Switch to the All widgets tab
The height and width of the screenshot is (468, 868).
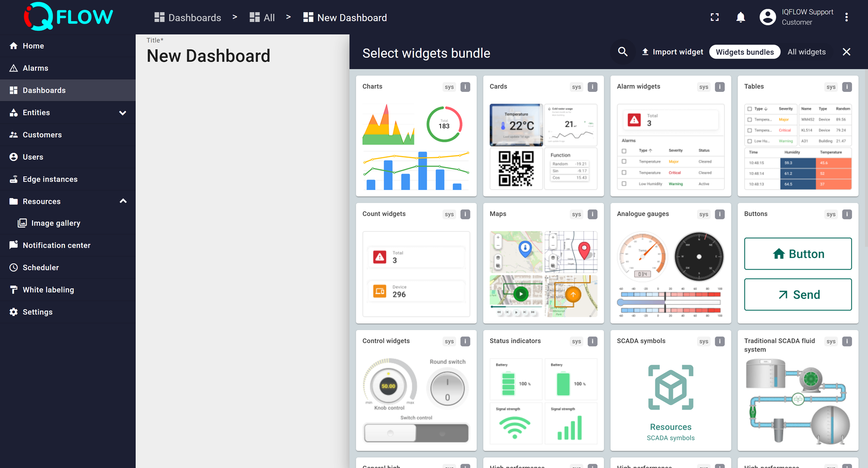point(806,52)
